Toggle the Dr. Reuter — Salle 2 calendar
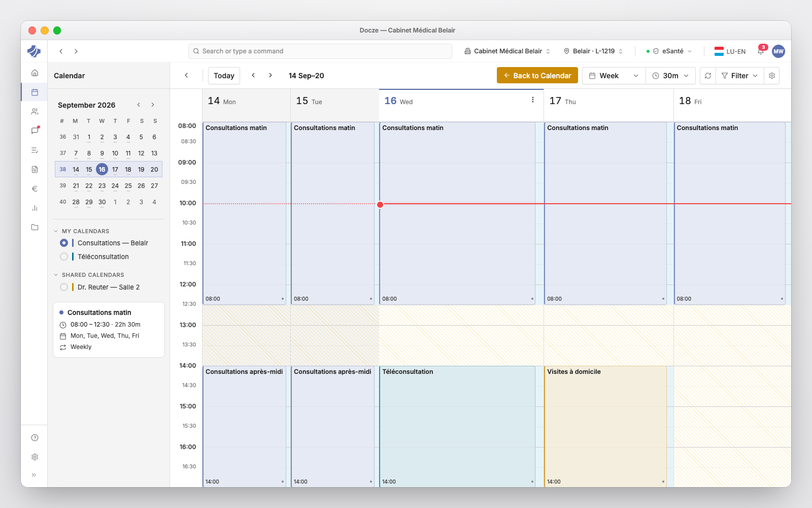 (64, 287)
